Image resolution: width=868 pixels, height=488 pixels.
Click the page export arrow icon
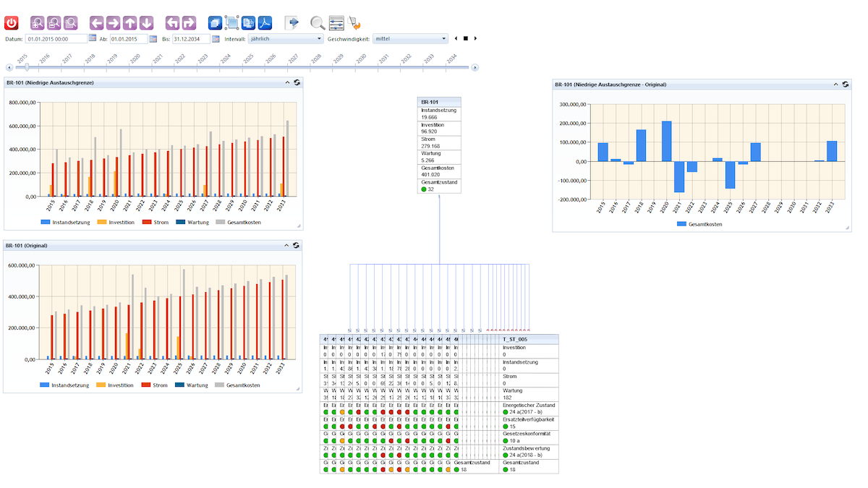(x=292, y=22)
